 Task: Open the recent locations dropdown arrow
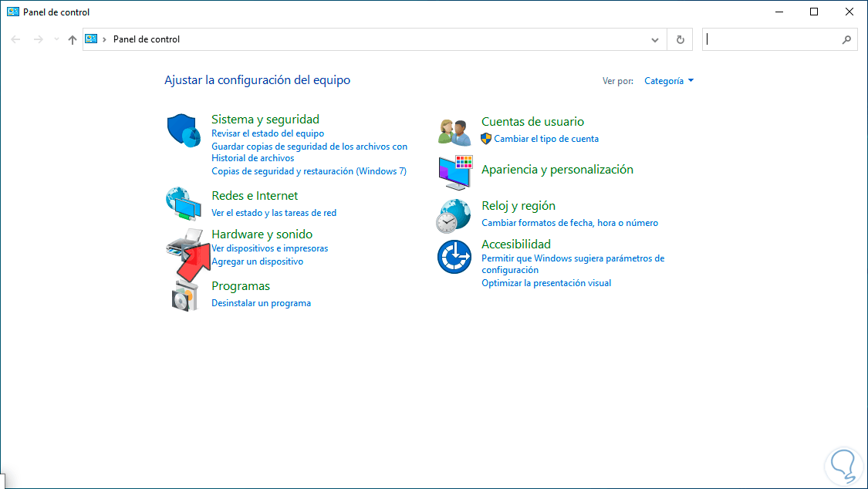[x=56, y=39]
